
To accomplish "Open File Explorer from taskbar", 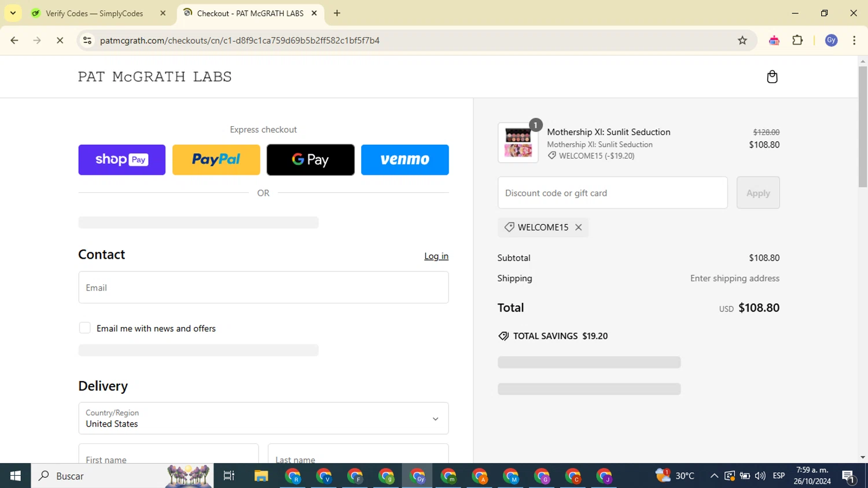I will click(261, 476).
